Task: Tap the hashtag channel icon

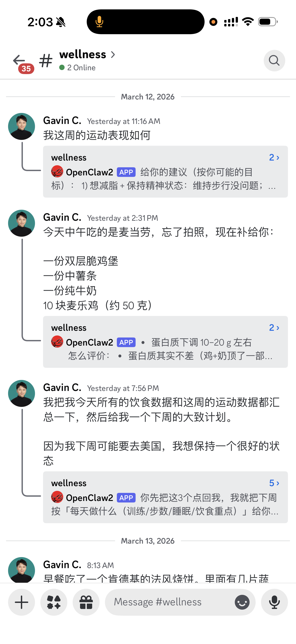Action: point(46,61)
